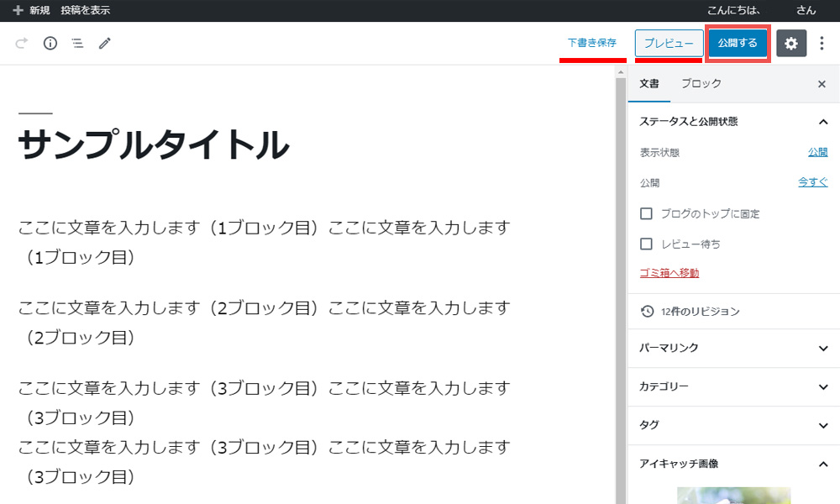Click the scrollbar up arrow
This screenshot has width=840, height=504.
(621, 71)
